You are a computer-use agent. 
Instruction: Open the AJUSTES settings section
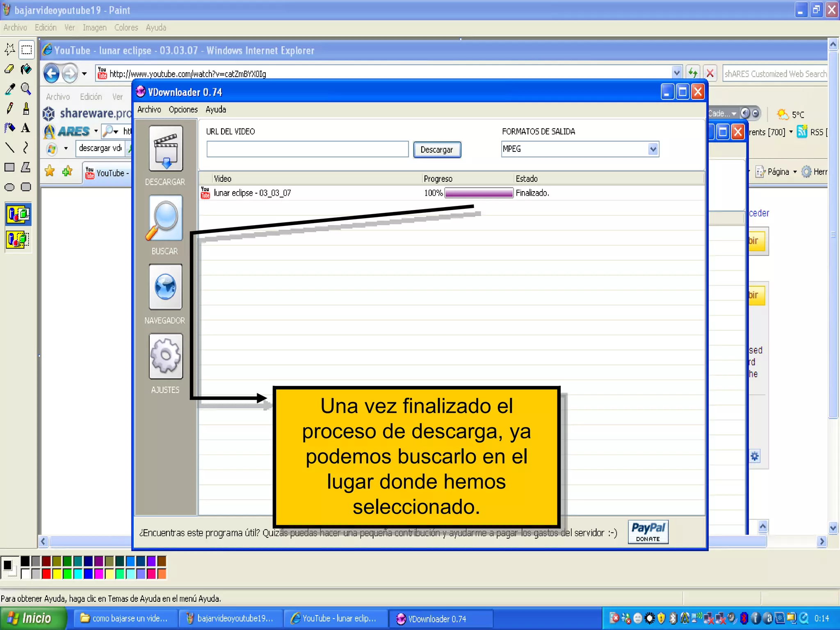(166, 356)
